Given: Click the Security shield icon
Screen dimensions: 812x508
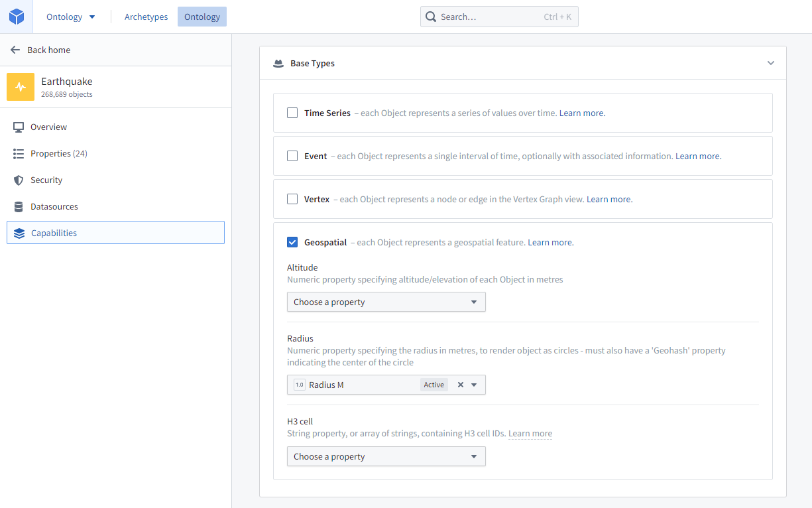Looking at the screenshot, I should [x=19, y=180].
